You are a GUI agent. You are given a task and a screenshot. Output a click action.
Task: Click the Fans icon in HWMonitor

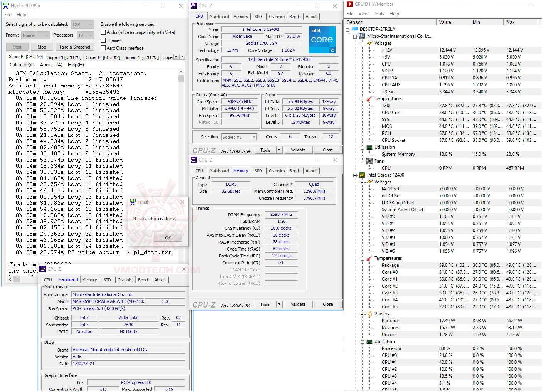click(369, 161)
